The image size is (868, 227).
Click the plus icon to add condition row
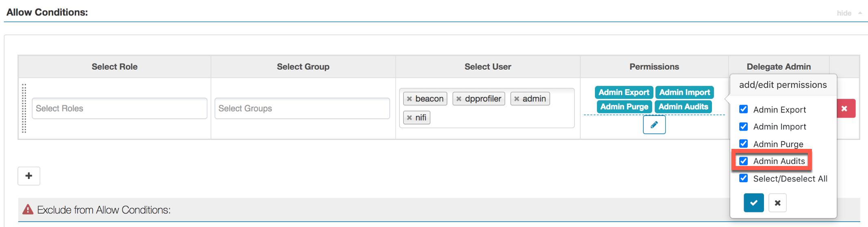29,176
